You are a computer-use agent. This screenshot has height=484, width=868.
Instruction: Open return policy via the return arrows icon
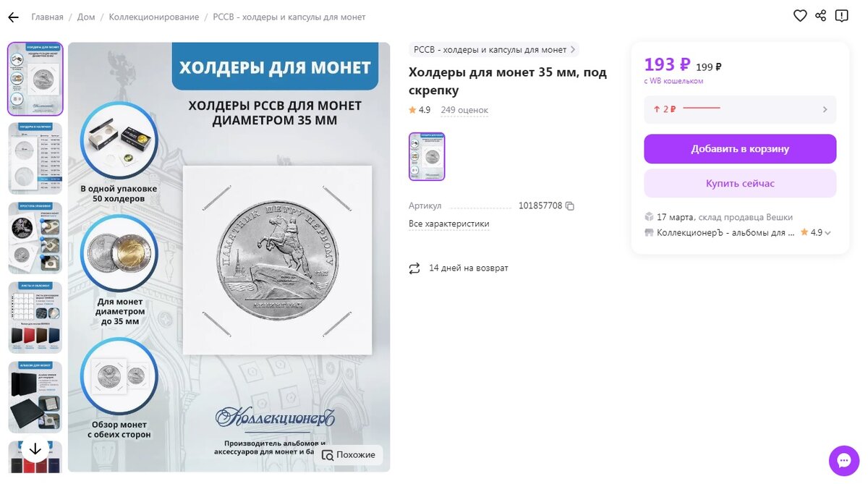(x=414, y=268)
